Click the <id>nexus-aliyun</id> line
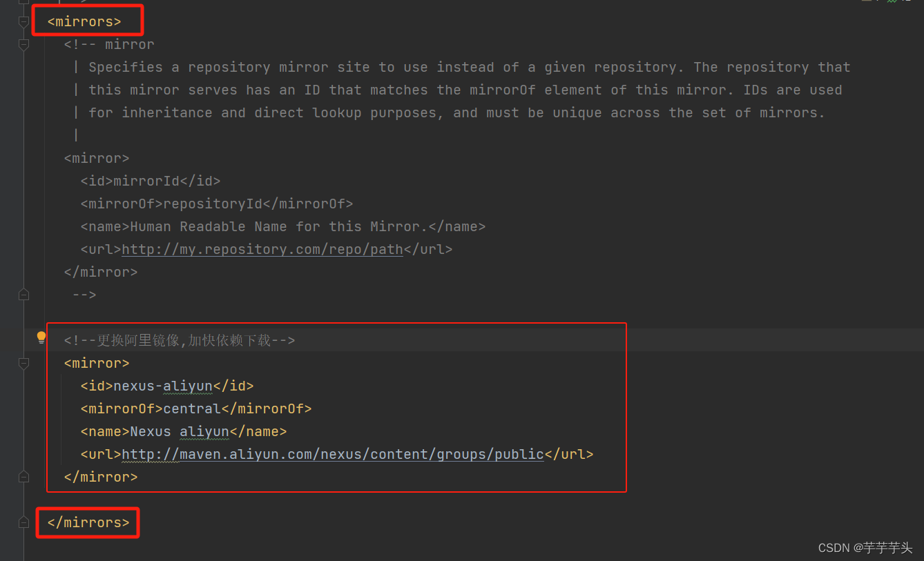This screenshot has height=561, width=924. 167,386
